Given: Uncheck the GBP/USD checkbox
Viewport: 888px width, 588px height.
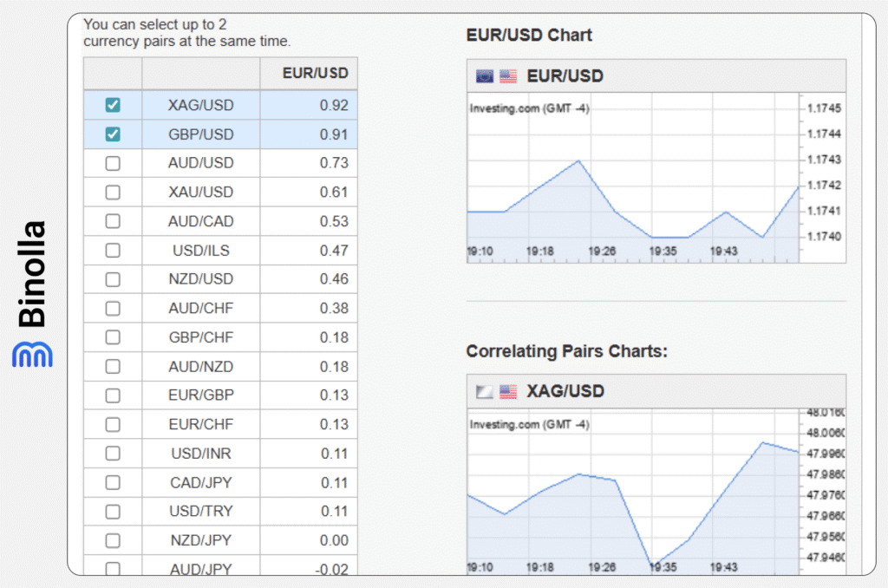Looking at the screenshot, I should (x=113, y=134).
